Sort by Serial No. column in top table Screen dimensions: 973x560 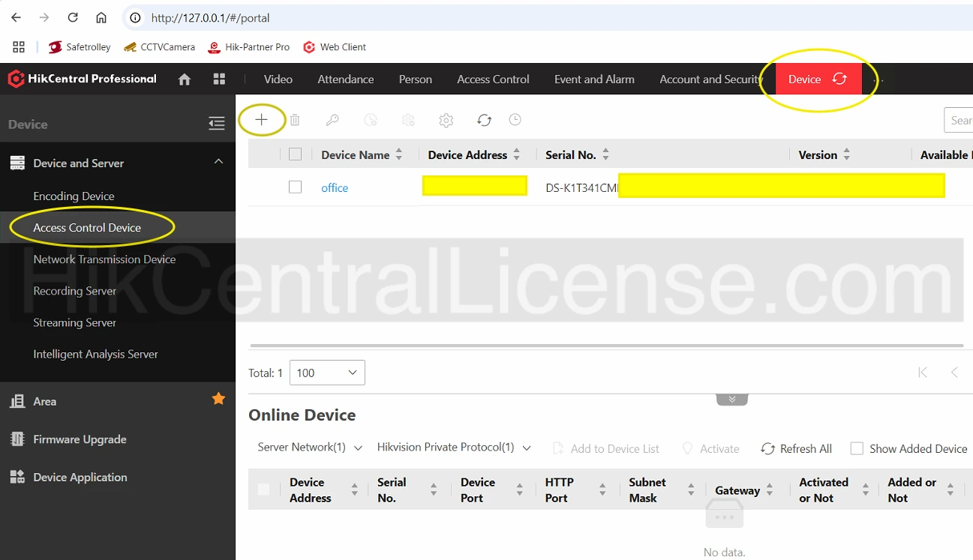[605, 154]
